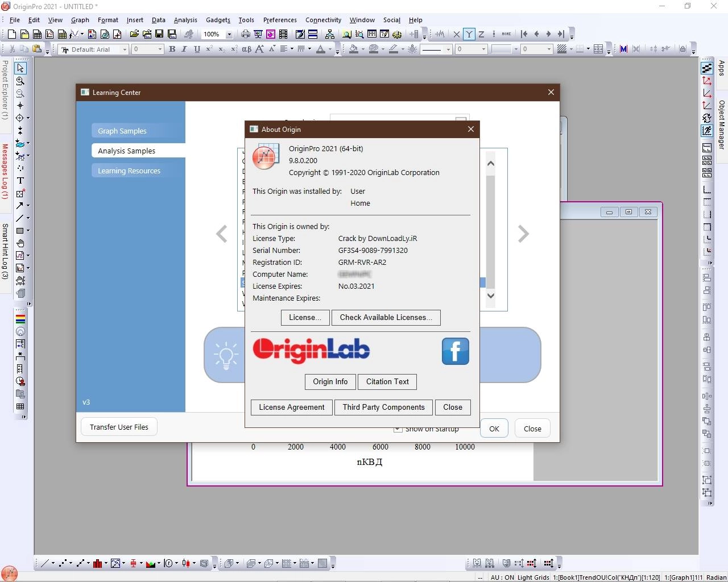The width and height of the screenshot is (728, 582).
Task: Open the Analysis menu
Action: click(x=185, y=20)
